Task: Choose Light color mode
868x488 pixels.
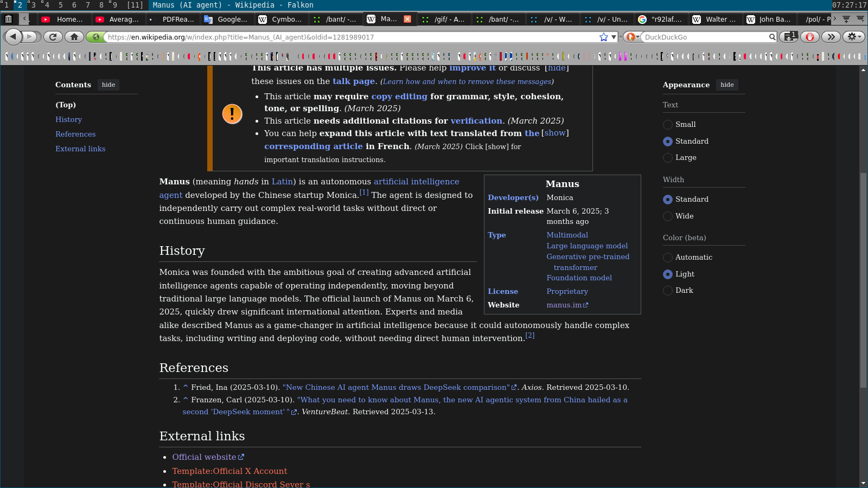Action: (668, 274)
